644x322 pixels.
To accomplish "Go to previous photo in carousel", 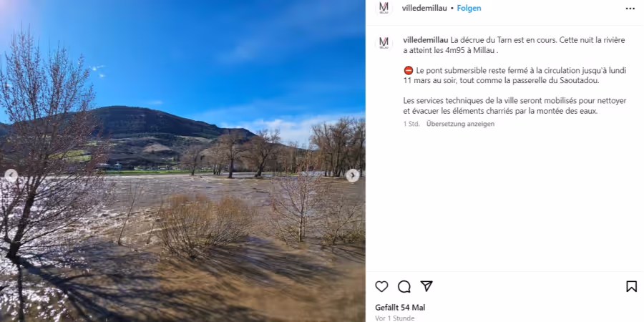I will (x=11, y=175).
